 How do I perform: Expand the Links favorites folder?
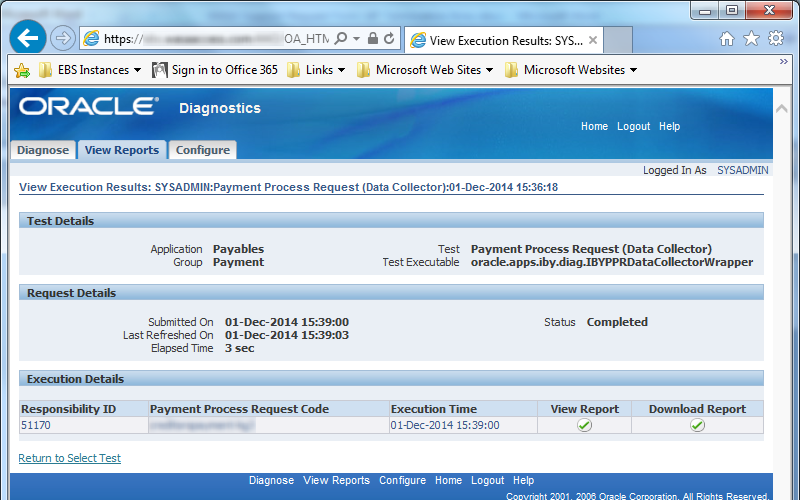tap(316, 70)
